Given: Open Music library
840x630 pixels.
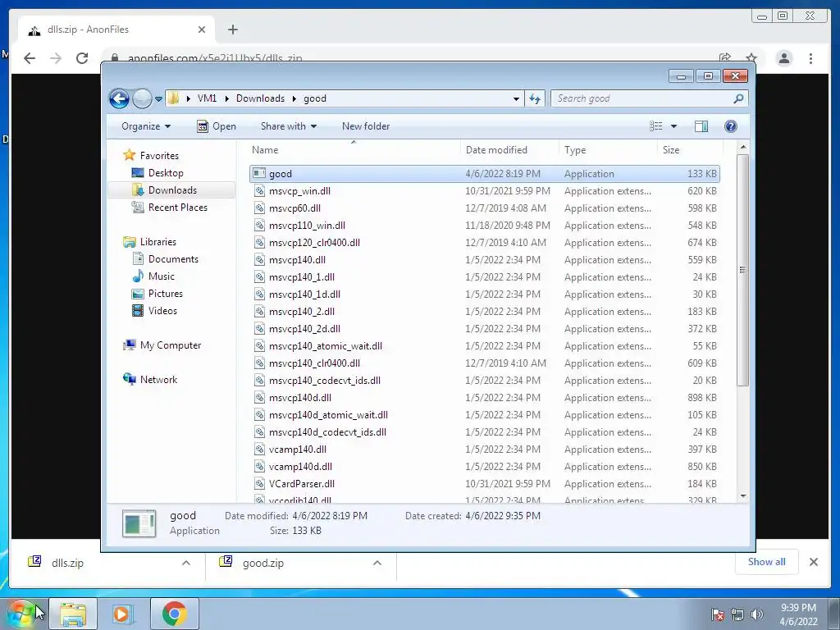Looking at the screenshot, I should point(162,276).
